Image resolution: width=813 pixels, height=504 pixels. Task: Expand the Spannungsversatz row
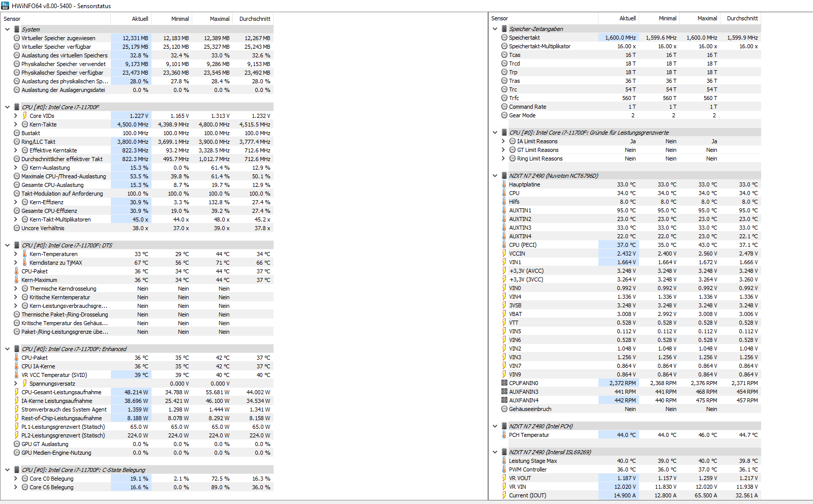pos(16,384)
